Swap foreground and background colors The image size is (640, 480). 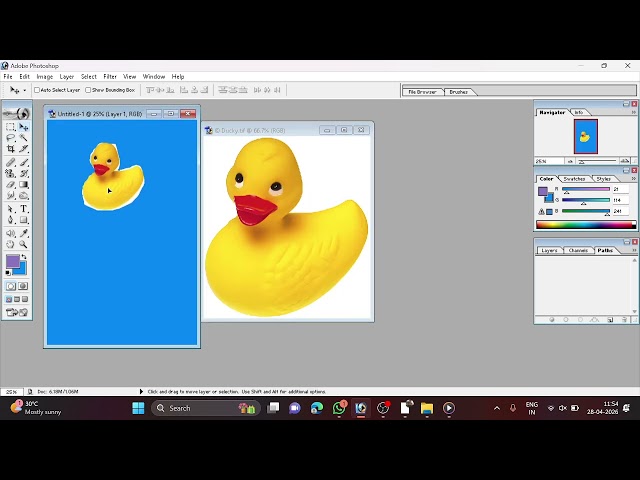24,257
